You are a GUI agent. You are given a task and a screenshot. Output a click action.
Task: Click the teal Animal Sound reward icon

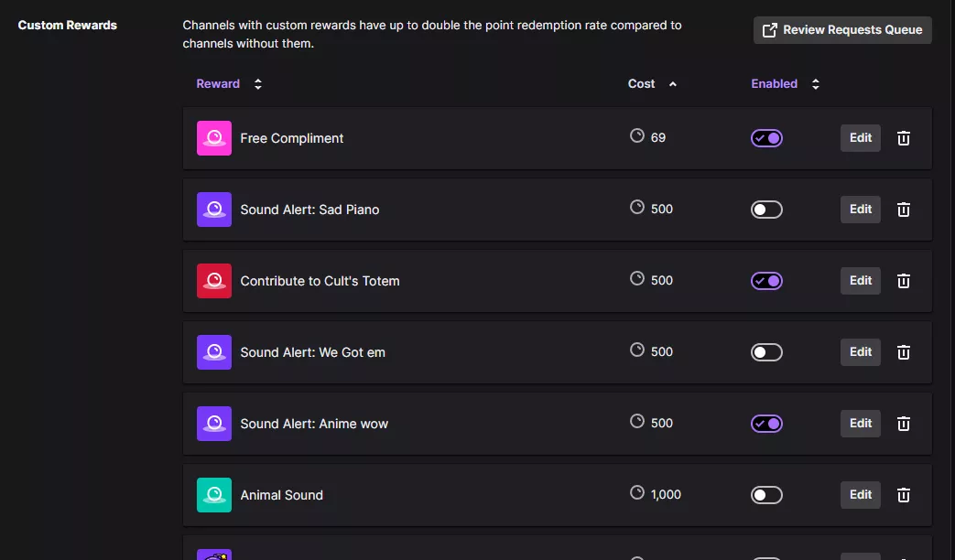tap(213, 495)
